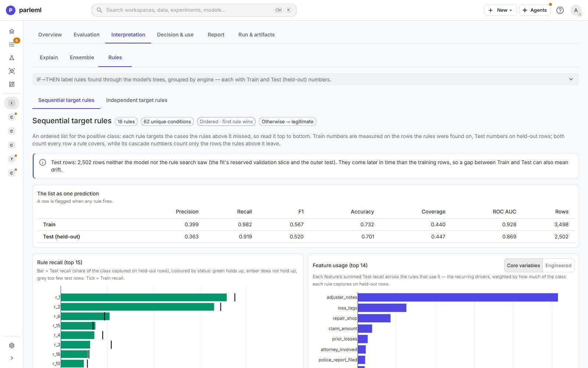Click the search magnifier icon

[x=99, y=10]
